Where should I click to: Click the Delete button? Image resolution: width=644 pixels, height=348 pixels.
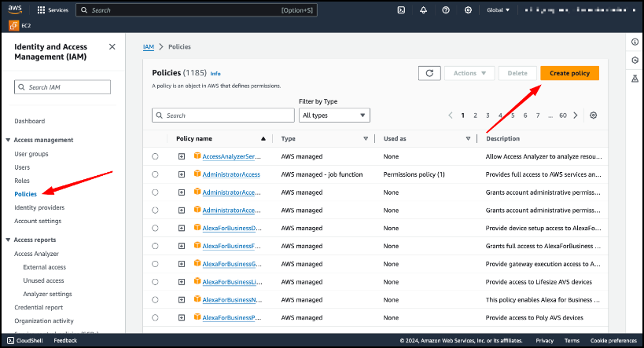coord(517,73)
